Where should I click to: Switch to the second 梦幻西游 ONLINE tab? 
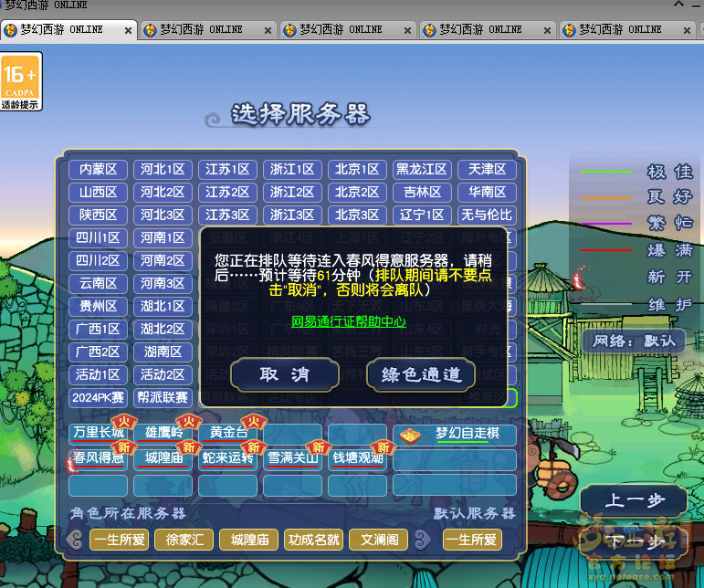pos(208,30)
